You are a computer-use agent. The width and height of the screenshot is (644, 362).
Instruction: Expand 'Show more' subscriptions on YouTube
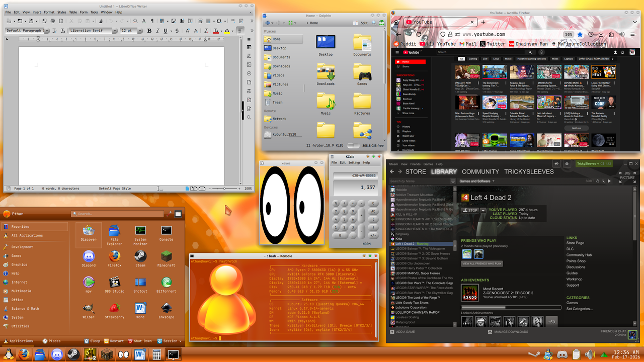click(x=408, y=113)
